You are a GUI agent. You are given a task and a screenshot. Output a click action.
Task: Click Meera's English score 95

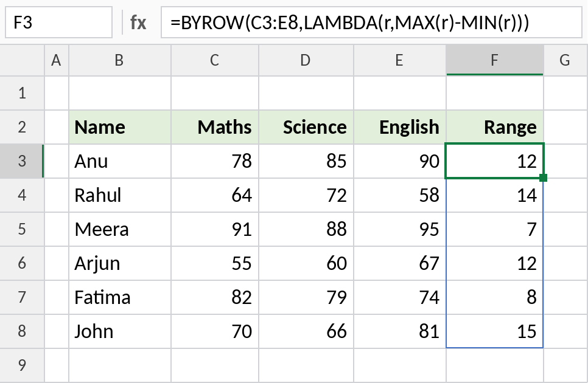tap(400, 229)
